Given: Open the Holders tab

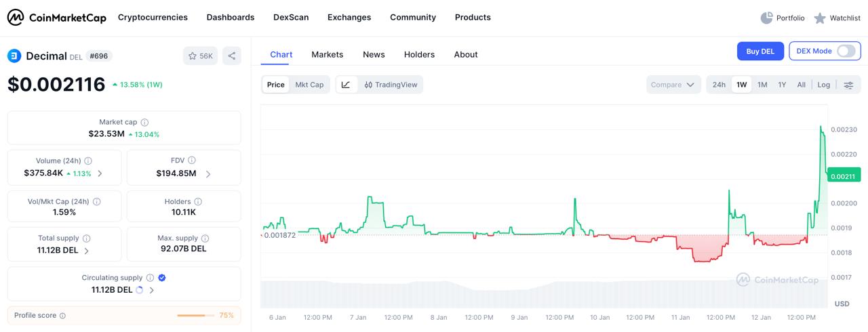Looking at the screenshot, I should click(419, 54).
